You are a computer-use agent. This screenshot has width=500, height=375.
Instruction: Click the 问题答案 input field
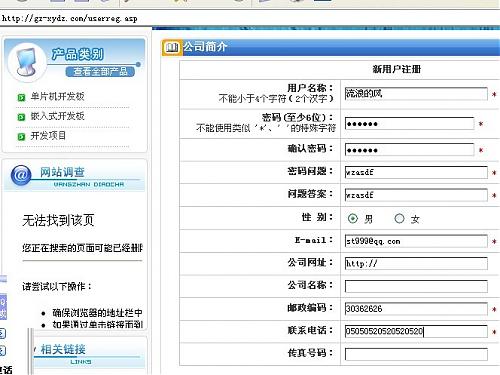416,195
